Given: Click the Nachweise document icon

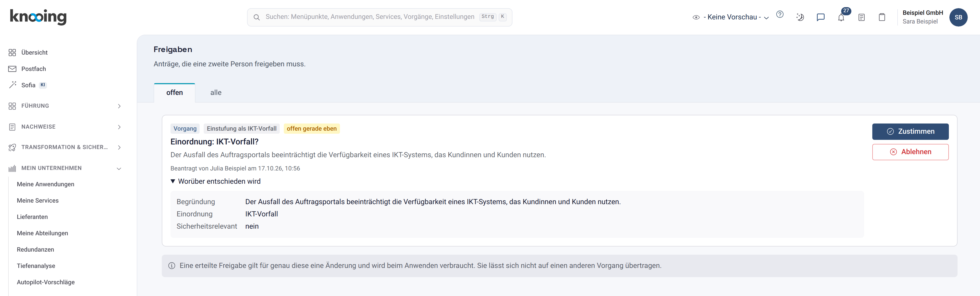Looking at the screenshot, I should [12, 127].
